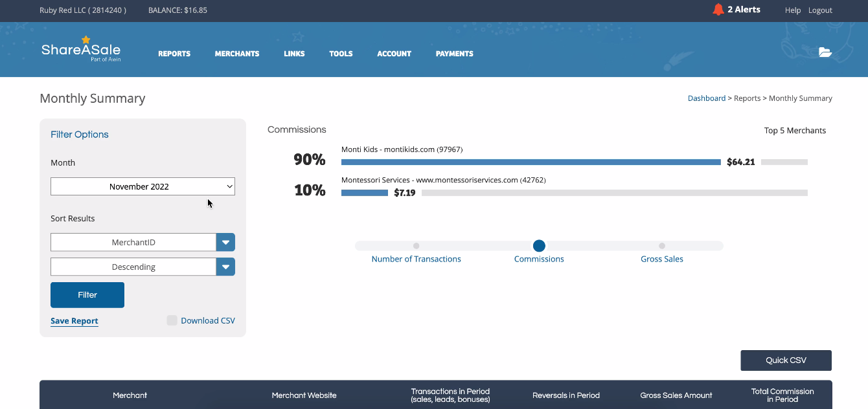Click Reversals in Period column header
868x409 pixels.
click(566, 395)
